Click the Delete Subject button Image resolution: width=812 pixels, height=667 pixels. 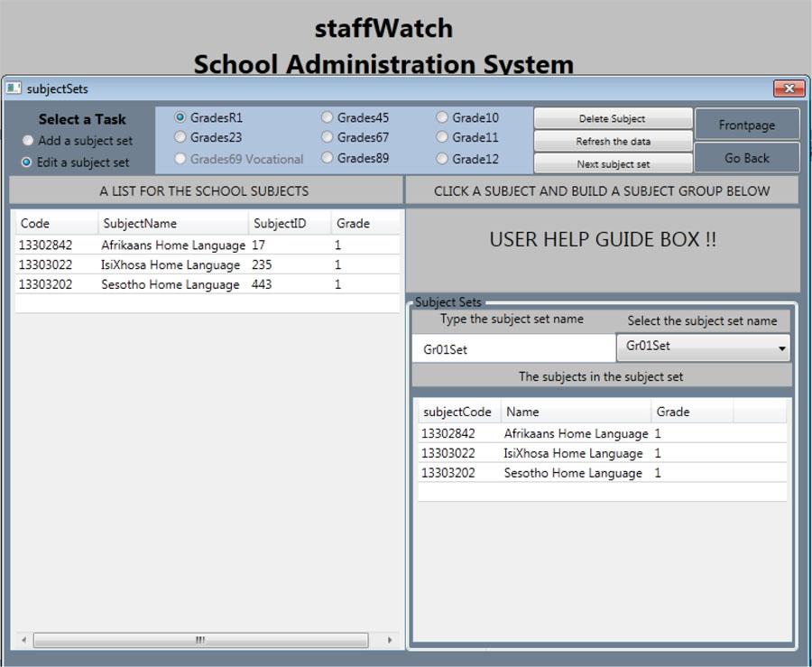[x=614, y=118]
